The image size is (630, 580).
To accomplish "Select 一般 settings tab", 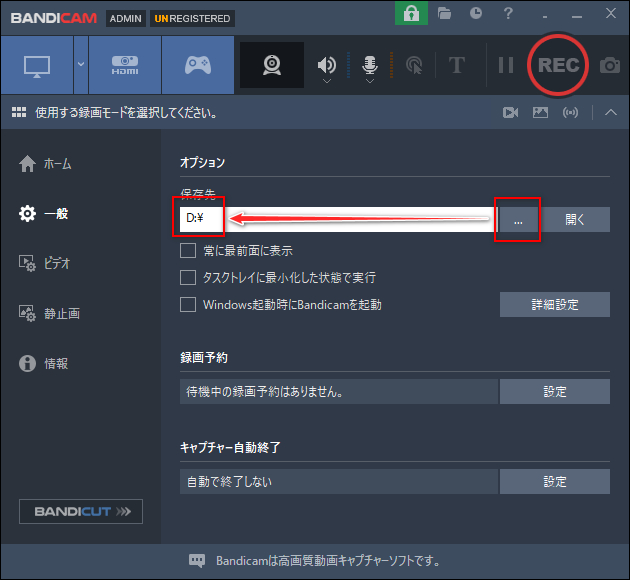I will click(43, 214).
